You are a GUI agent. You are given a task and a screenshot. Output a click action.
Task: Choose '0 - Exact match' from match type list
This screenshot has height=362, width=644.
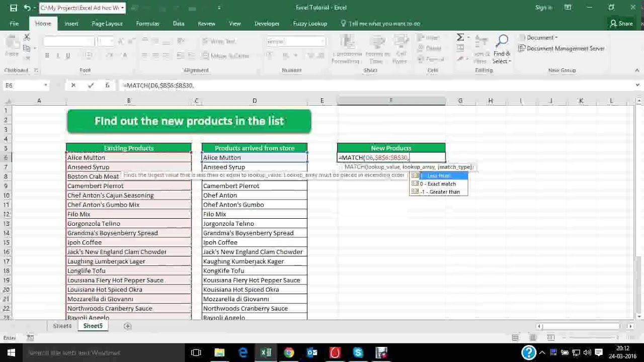click(438, 184)
